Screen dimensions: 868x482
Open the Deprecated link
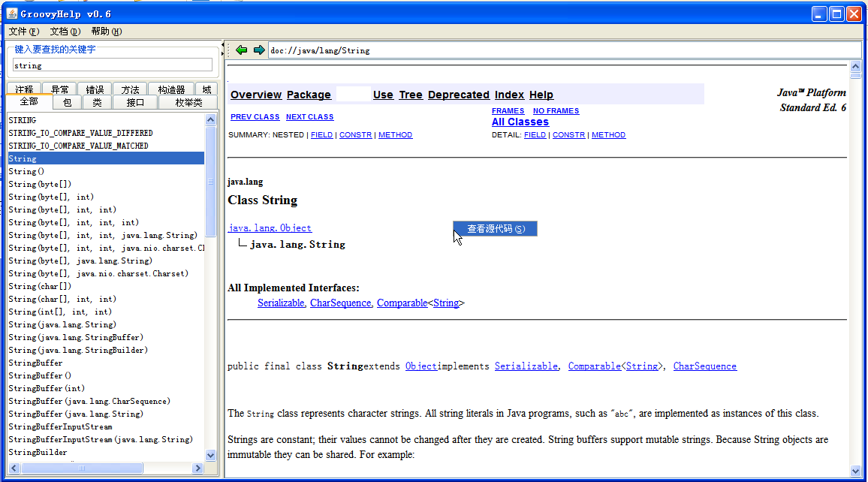(459, 95)
